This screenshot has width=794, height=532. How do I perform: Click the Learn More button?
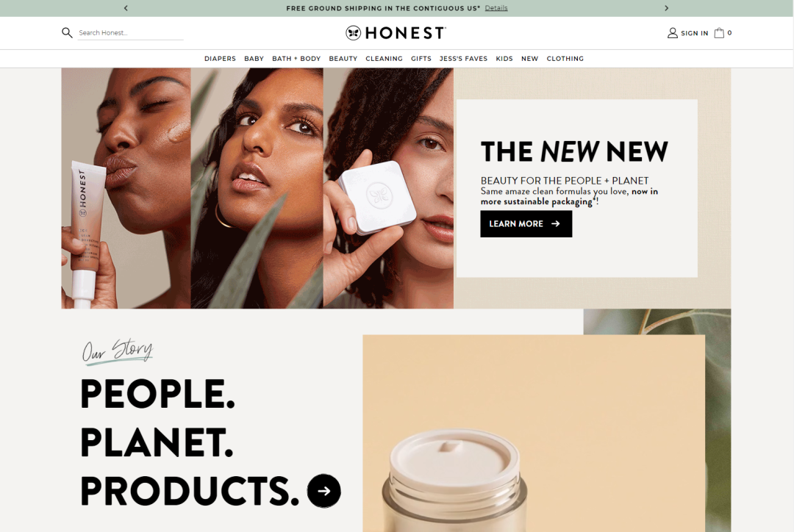526,223
